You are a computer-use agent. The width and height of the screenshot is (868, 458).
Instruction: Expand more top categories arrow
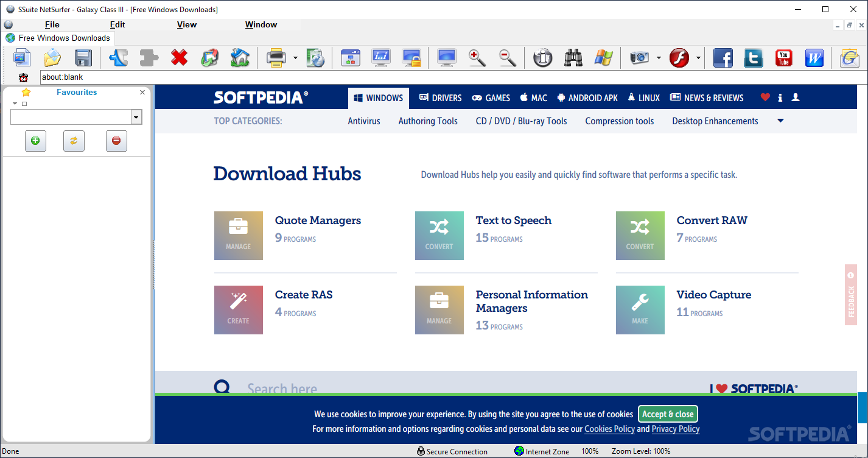[780, 121]
